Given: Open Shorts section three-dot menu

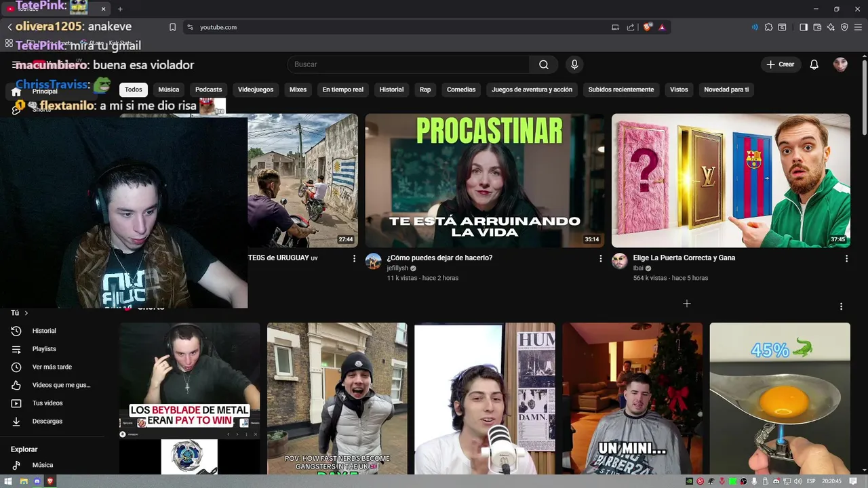Looking at the screenshot, I should (x=841, y=306).
